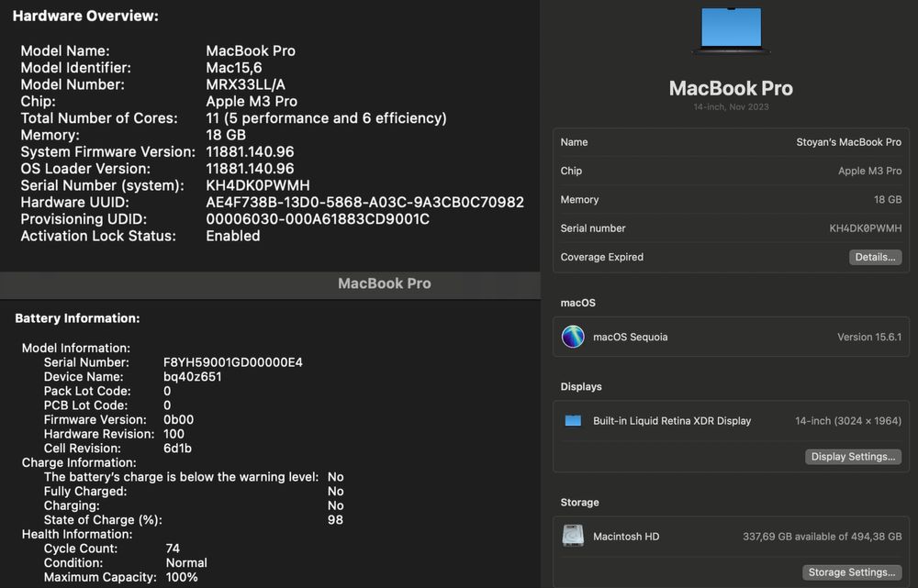
Task: Click the Maximum Capacity '100%' value
Action: (x=182, y=578)
